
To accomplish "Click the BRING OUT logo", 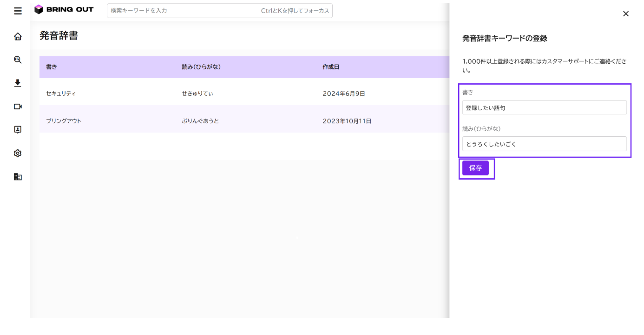I will tap(64, 9).
